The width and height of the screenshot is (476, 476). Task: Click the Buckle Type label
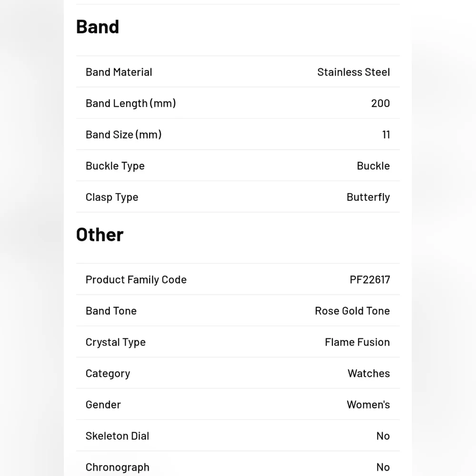[x=115, y=166]
